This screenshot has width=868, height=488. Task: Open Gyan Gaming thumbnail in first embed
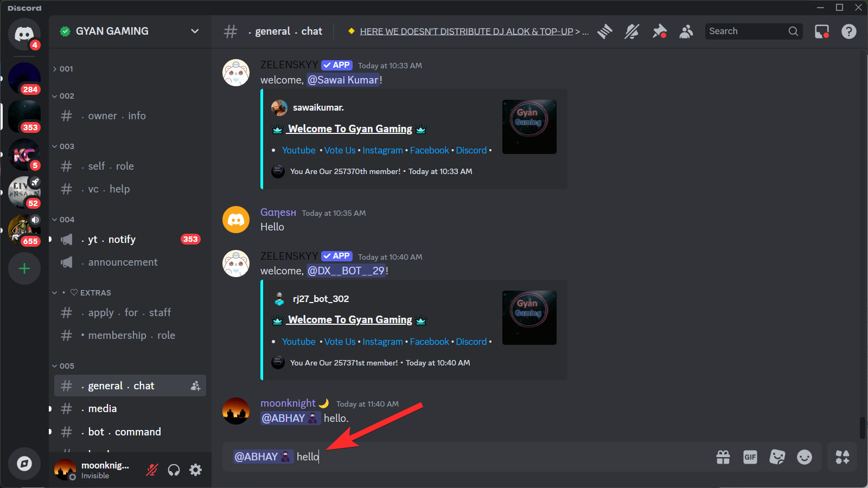[529, 127]
